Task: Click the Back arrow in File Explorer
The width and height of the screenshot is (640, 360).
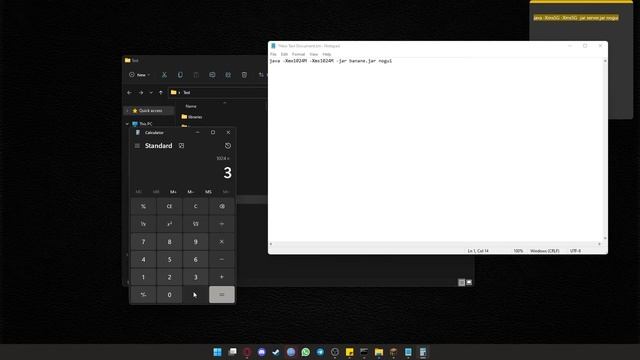Action: 129,93
